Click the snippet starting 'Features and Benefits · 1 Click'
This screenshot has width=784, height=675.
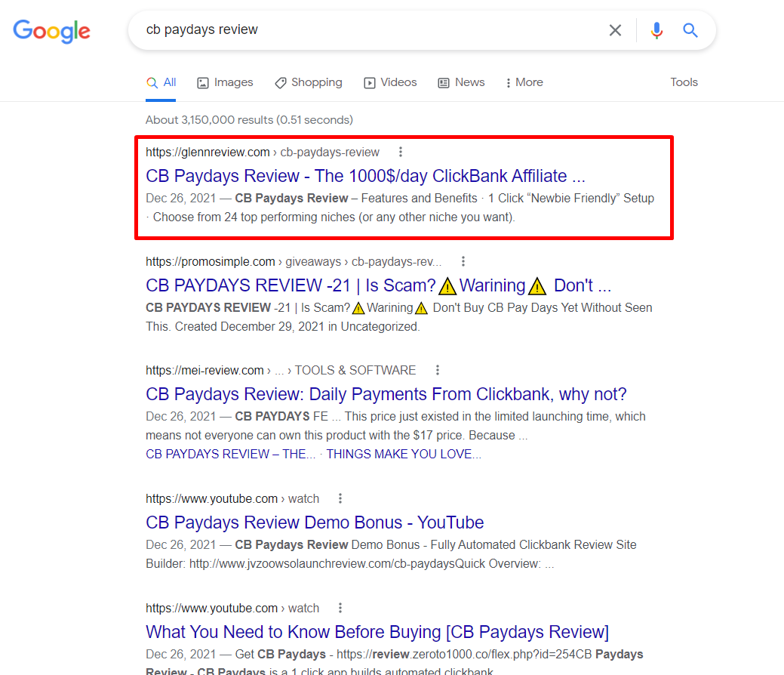coord(399,208)
